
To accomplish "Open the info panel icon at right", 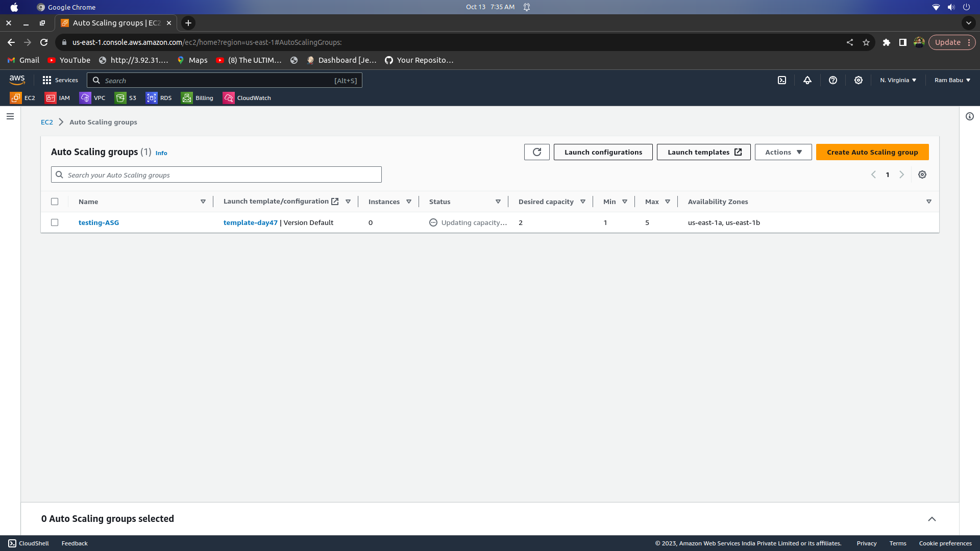I will [970, 116].
